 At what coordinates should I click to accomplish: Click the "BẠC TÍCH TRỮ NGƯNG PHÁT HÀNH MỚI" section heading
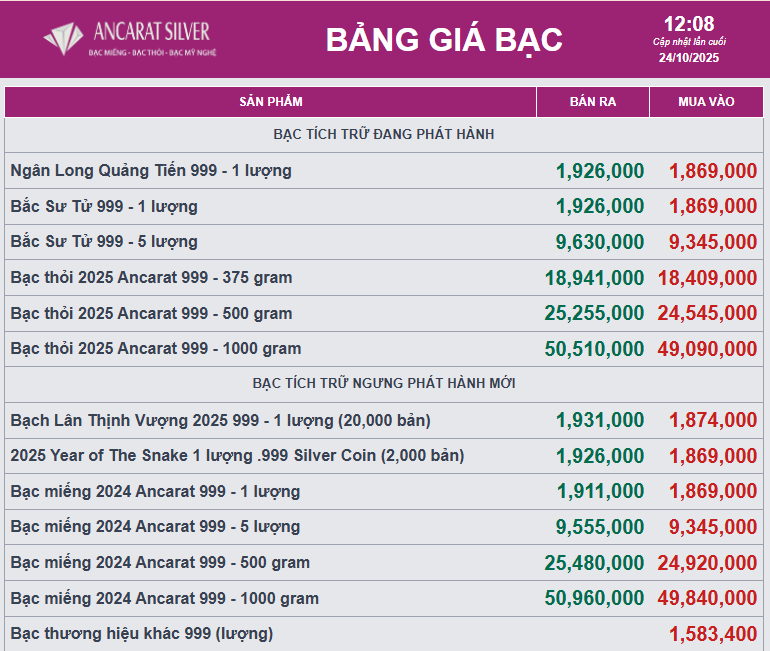[x=384, y=383]
